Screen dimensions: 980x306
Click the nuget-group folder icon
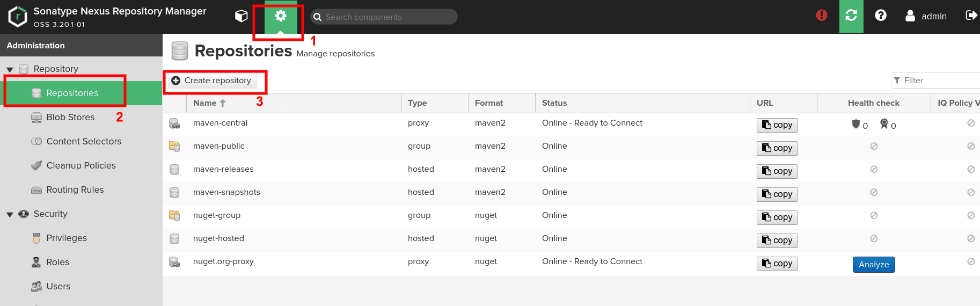pos(174,215)
